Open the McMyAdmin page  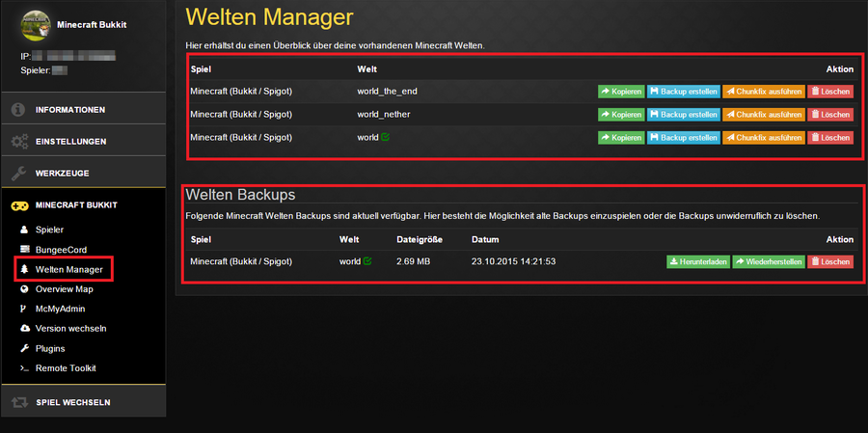[61, 309]
